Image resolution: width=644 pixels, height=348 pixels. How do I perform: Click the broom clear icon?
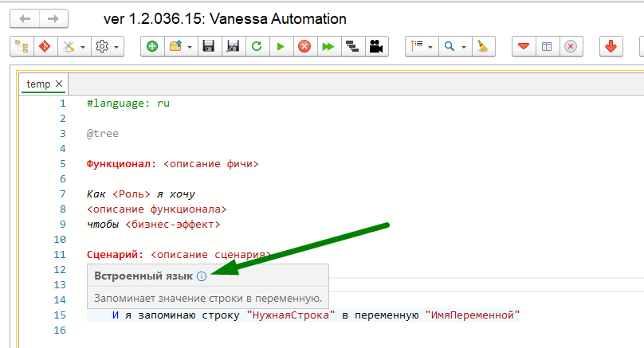click(x=484, y=46)
